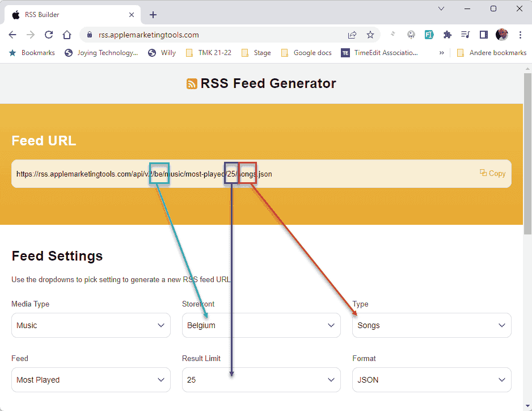Screen dimensions: 532x411
Task: Open the Google docs bookmark folder
Action: coord(306,53)
